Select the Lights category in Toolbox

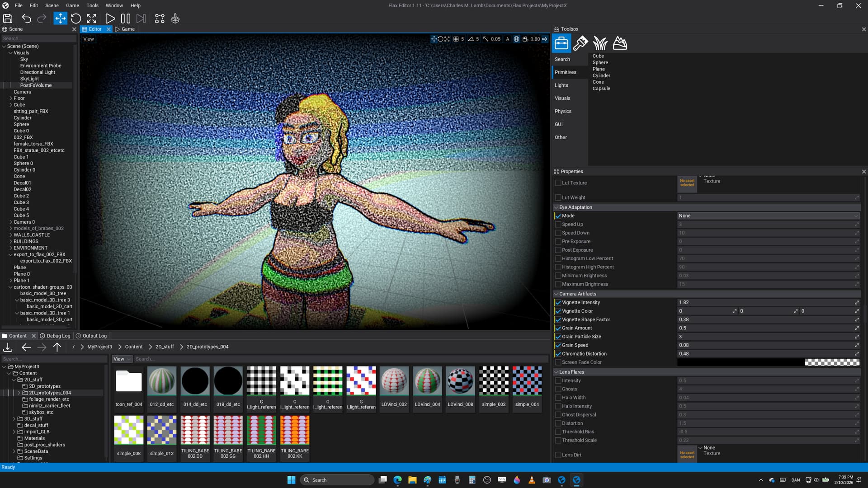click(x=561, y=85)
